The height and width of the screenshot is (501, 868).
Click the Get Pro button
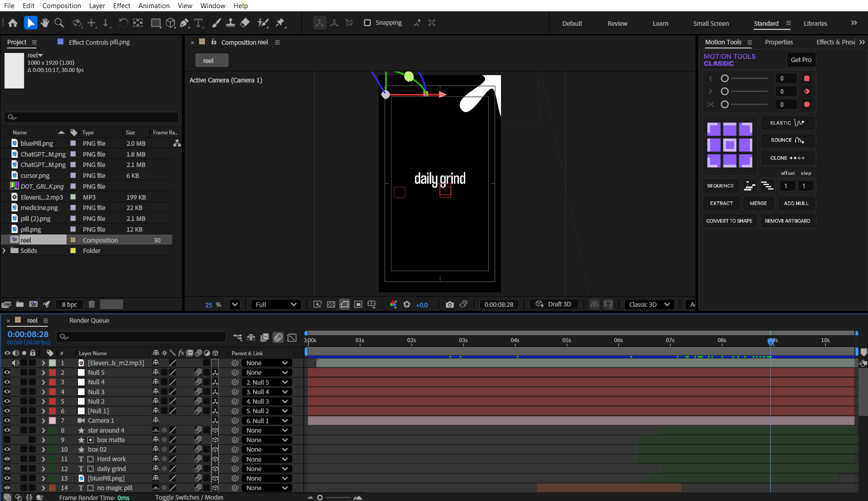tap(801, 60)
